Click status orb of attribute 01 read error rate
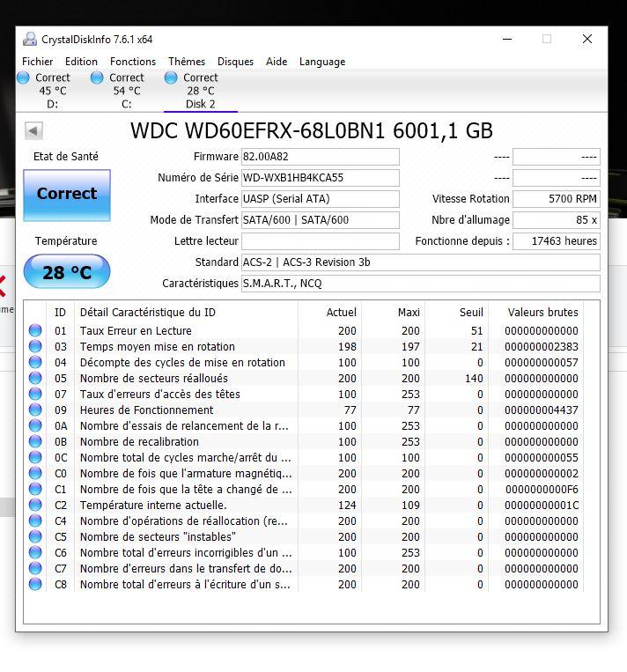 pos(35,330)
